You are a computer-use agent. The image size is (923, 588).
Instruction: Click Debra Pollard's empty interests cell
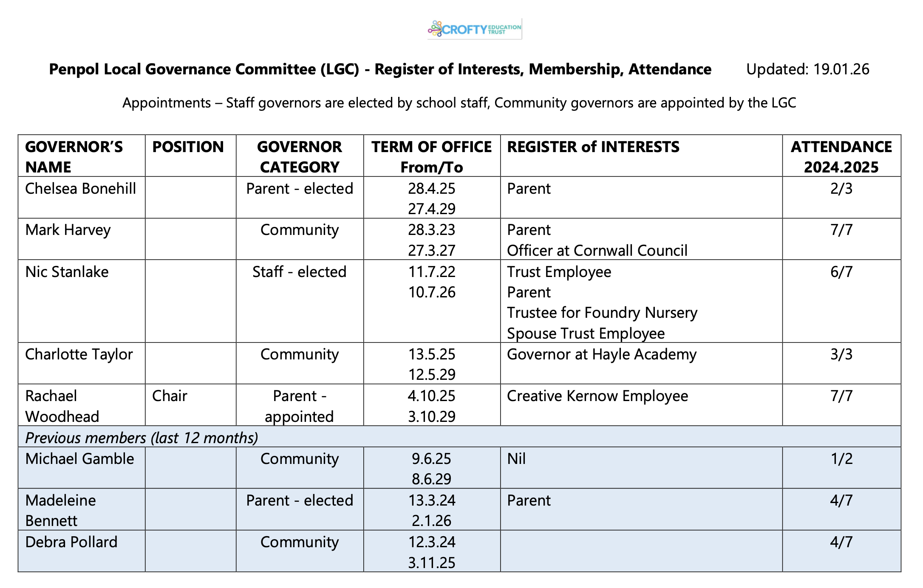pos(641,551)
